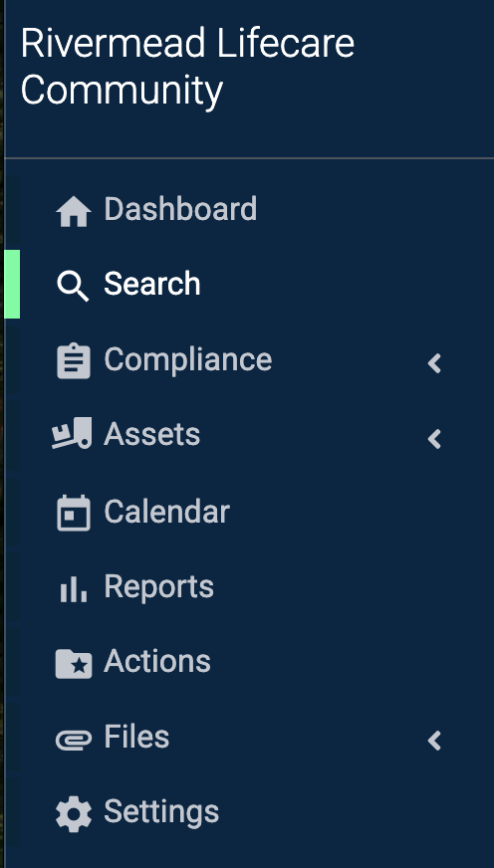Click the Dashboard home icon
Screen dimensions: 494x868
(73, 211)
